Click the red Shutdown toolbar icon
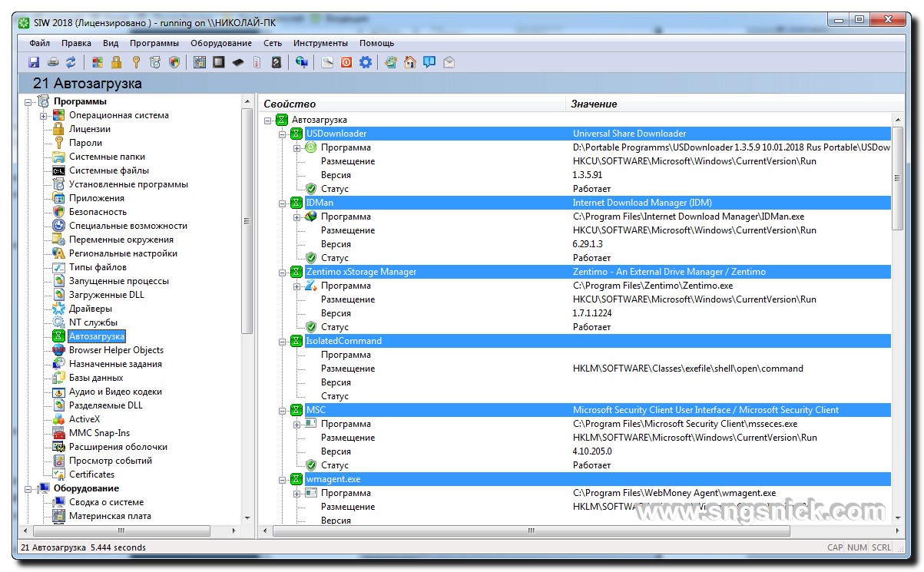The width and height of the screenshot is (924, 572). [346, 62]
